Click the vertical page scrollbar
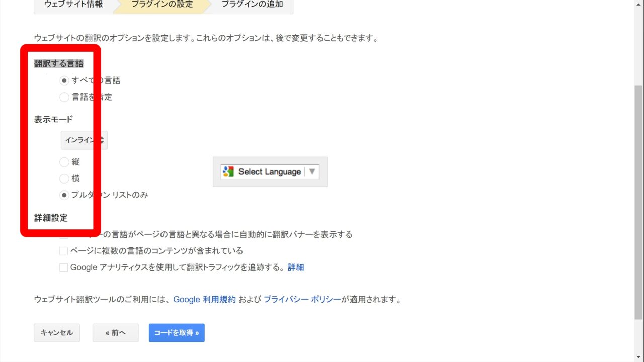 tap(638, 201)
